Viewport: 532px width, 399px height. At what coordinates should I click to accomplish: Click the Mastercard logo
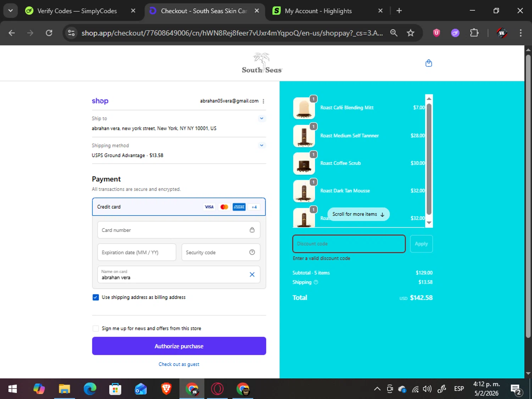(x=224, y=207)
